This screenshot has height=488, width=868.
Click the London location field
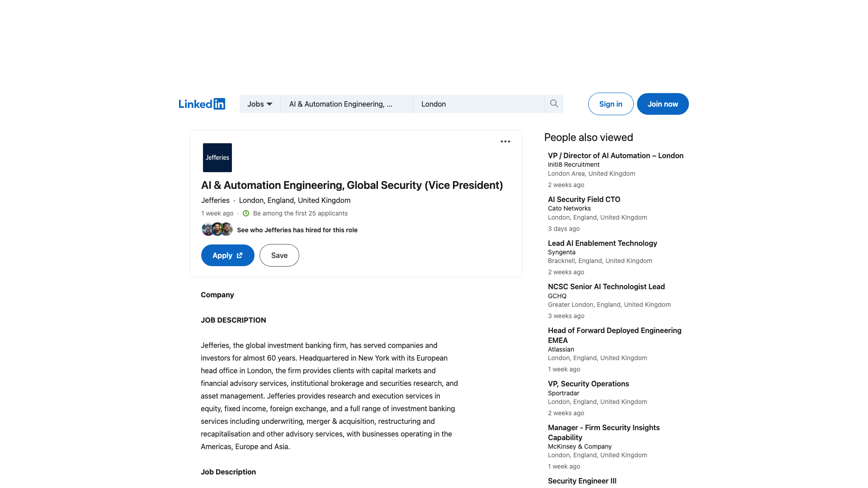[x=479, y=104]
